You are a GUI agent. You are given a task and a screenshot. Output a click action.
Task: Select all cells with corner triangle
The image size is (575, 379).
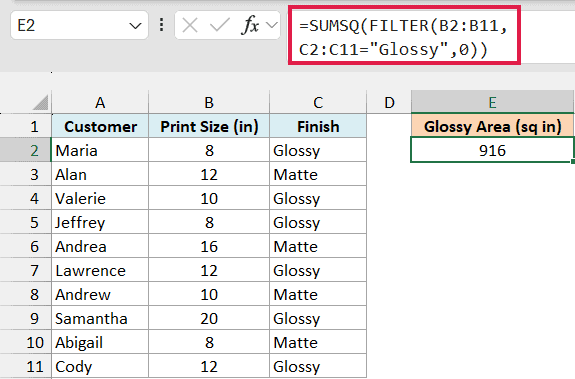tap(40, 102)
